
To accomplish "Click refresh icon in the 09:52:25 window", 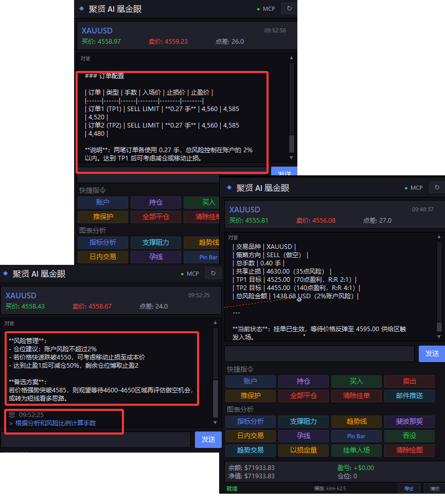I will [x=213, y=273].
